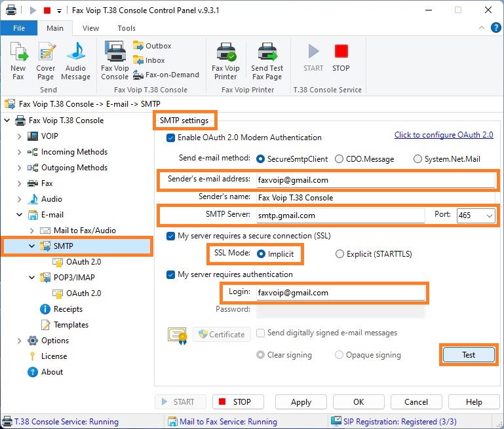Select System.Net.Mail send method

click(417, 159)
